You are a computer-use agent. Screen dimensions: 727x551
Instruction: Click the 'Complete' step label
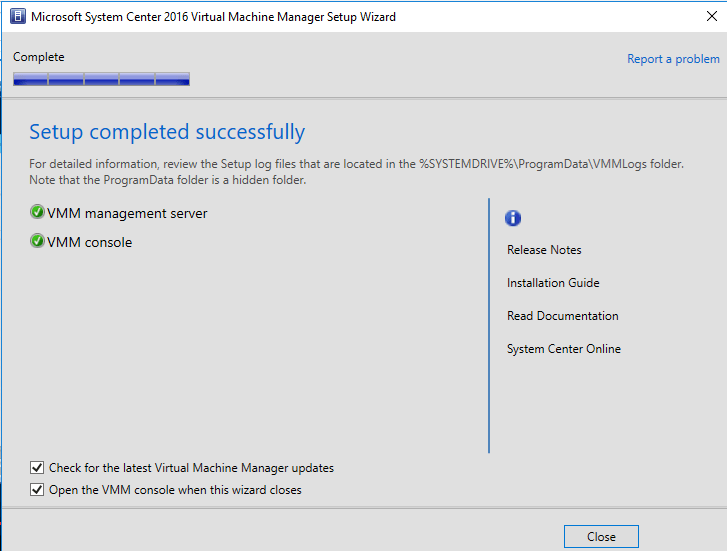[38, 57]
